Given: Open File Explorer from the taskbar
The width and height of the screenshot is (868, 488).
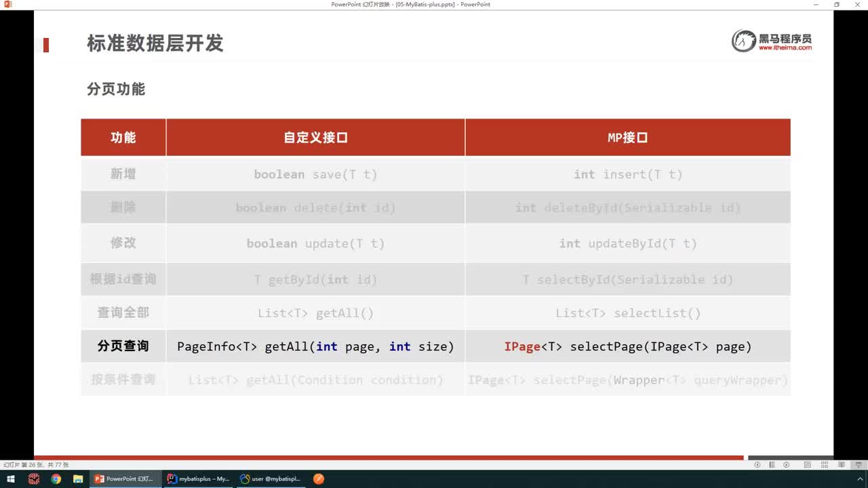Looking at the screenshot, I should [78, 479].
